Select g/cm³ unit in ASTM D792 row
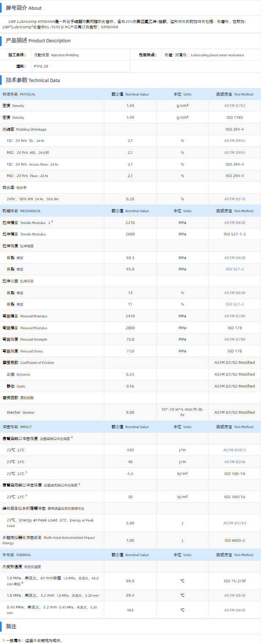The width and height of the screenshot is (261, 644). (x=182, y=106)
